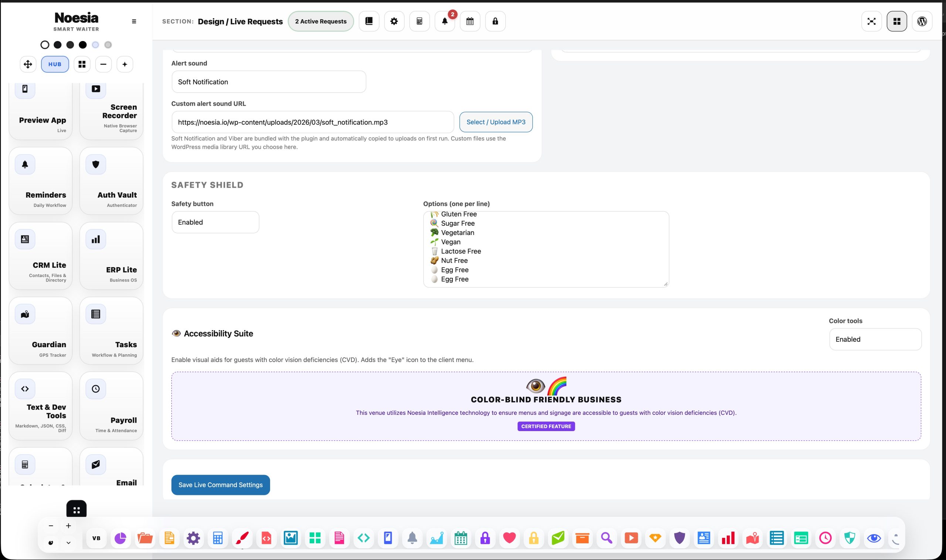
Task: Open the pink clock dock icon
Action: [x=826, y=538]
